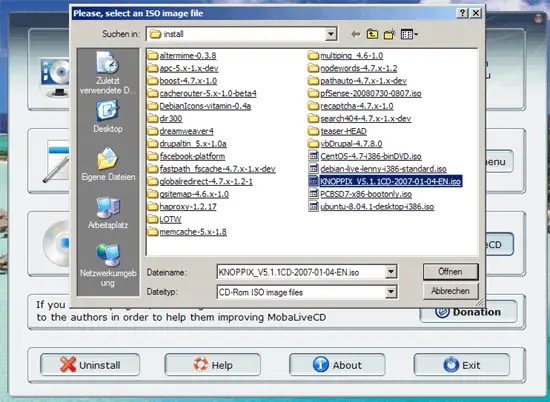Click the folder icon next to LOTW
The width and height of the screenshot is (550, 402).
[153, 219]
